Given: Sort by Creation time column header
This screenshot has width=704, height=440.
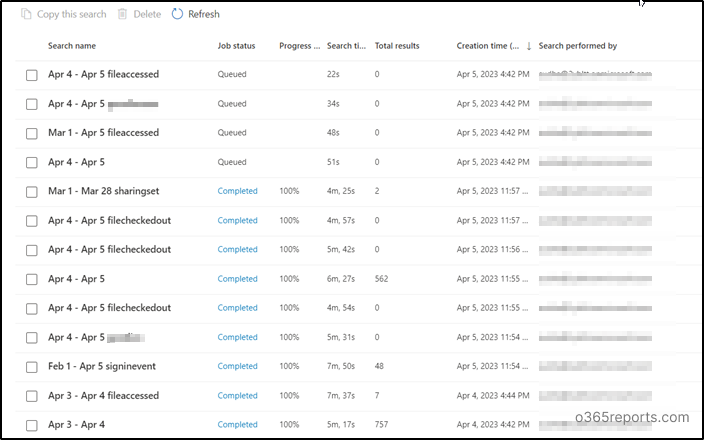Looking at the screenshot, I should pos(488,46).
